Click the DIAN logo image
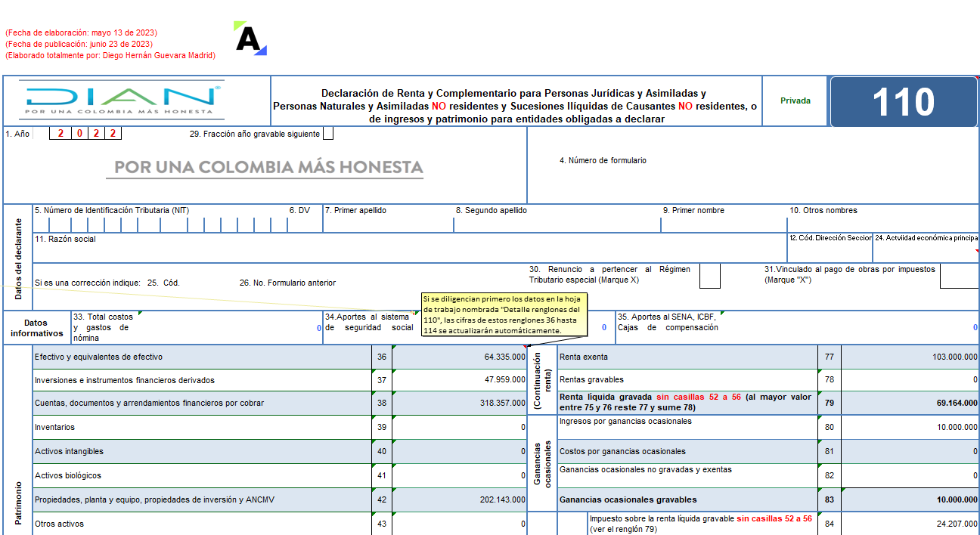980x535 pixels. click(x=122, y=100)
